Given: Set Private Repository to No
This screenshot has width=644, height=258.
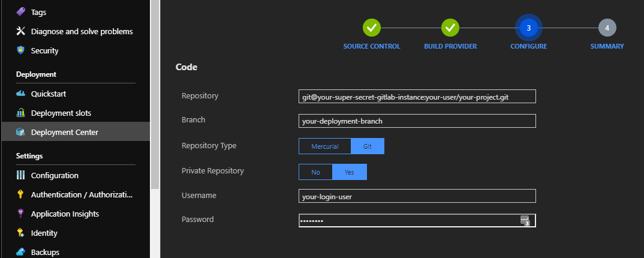Looking at the screenshot, I should point(315,172).
